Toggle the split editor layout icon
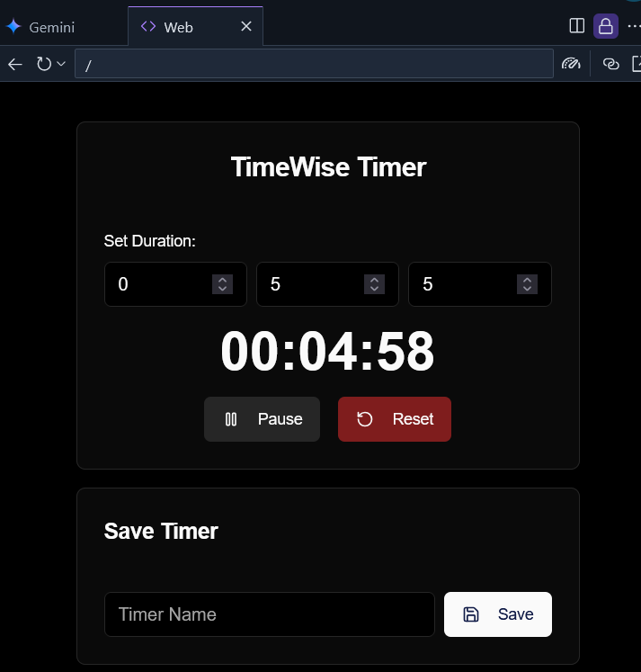 (x=577, y=26)
